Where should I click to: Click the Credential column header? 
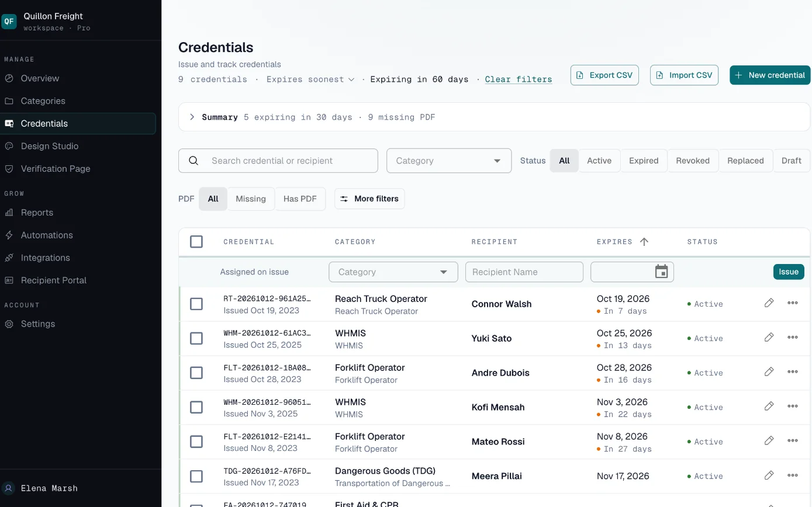249,242
